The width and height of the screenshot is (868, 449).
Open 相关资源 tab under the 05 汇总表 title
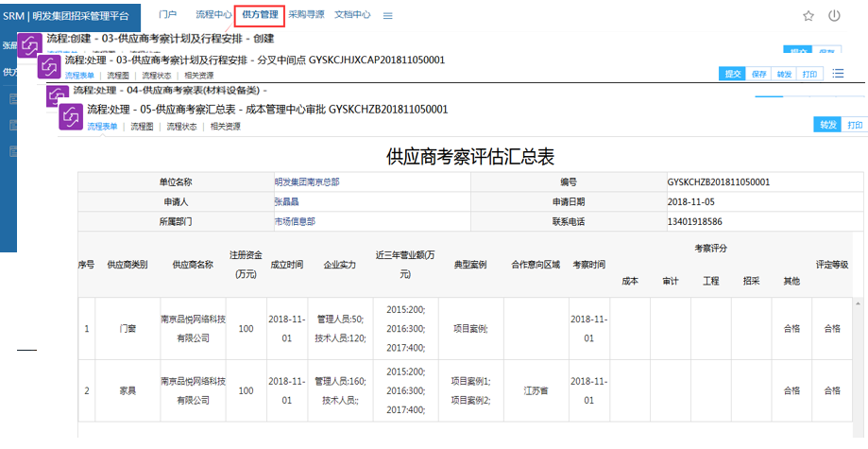point(225,127)
